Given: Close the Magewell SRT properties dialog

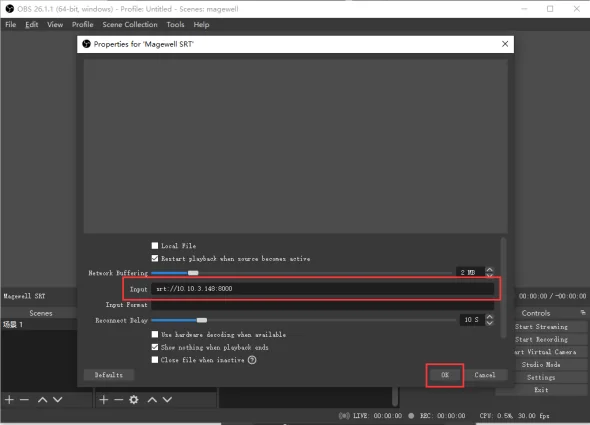Looking at the screenshot, I should 505,44.
